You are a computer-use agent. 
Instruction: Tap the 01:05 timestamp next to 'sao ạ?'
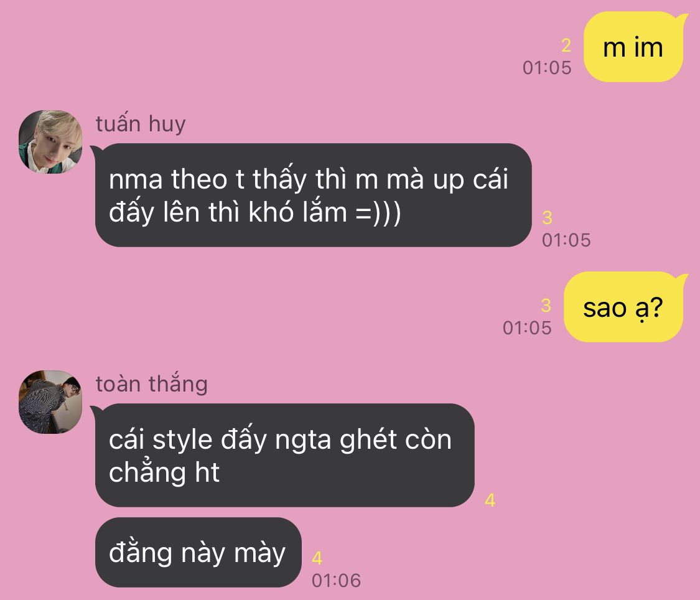tap(527, 328)
